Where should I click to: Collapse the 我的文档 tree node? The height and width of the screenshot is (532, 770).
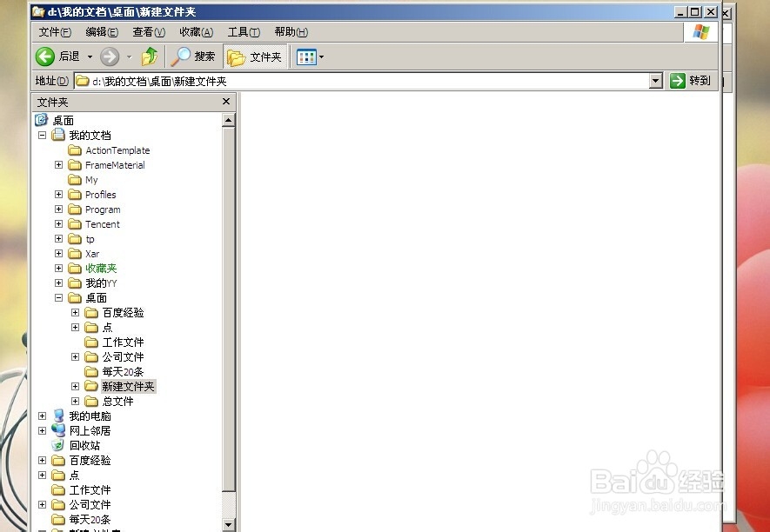[43, 135]
